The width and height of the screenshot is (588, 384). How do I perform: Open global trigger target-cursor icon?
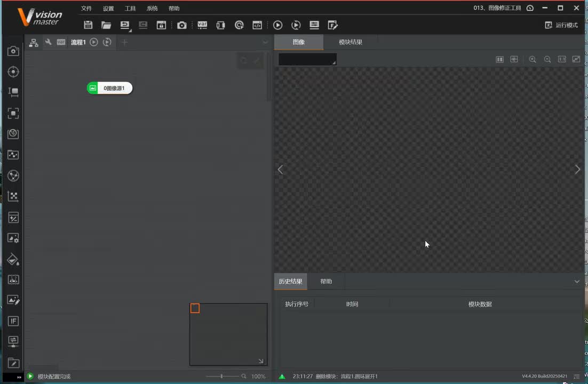click(x=239, y=25)
